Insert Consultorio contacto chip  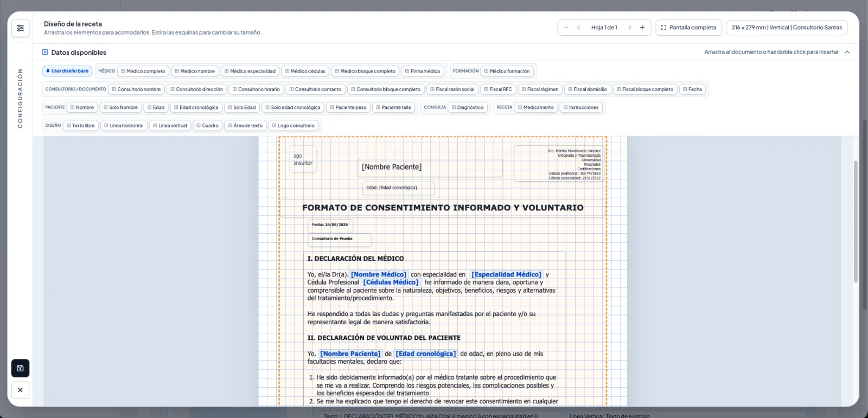coord(316,89)
